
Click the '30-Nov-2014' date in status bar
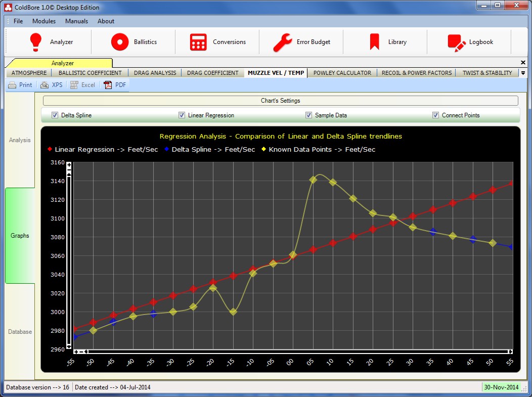pos(501,387)
